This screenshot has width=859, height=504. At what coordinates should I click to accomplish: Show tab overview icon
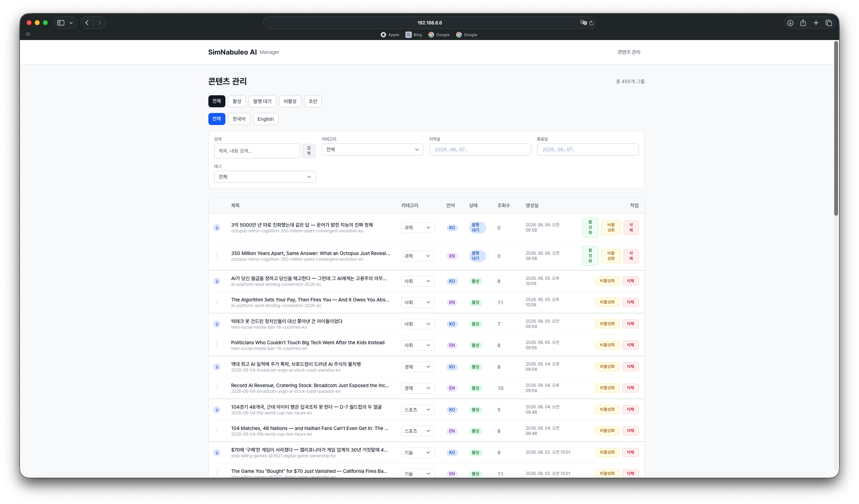(829, 23)
